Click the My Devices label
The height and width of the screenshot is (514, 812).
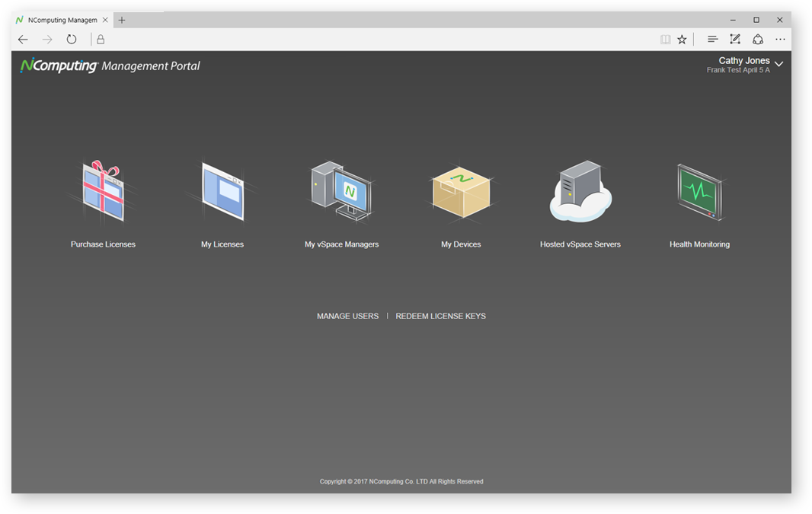(461, 244)
